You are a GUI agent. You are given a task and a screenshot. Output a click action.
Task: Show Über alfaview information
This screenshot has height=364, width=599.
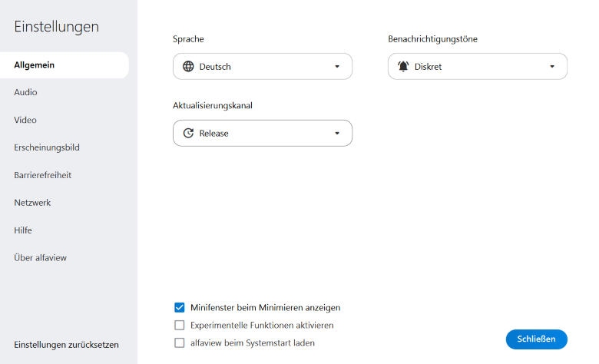41,258
